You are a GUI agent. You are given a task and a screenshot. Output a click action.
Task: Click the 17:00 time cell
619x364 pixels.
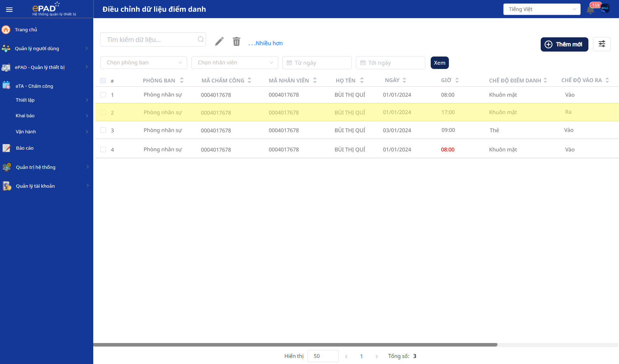(x=448, y=112)
